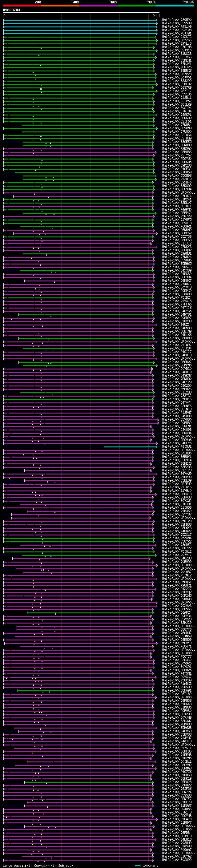The image size is (197, 868).
Task: Select the green alignment bar for UniRef100_A5P828
Action: pyautogui.click(x=89, y=782)
